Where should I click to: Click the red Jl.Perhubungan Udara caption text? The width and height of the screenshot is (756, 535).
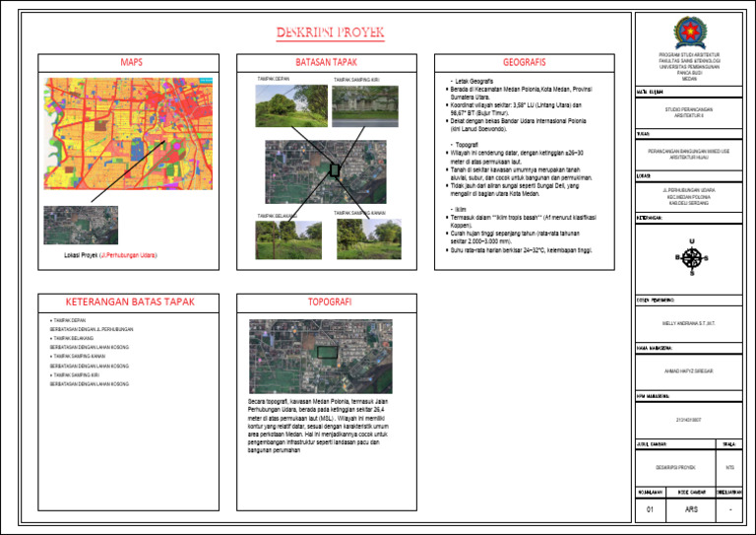coord(128,255)
